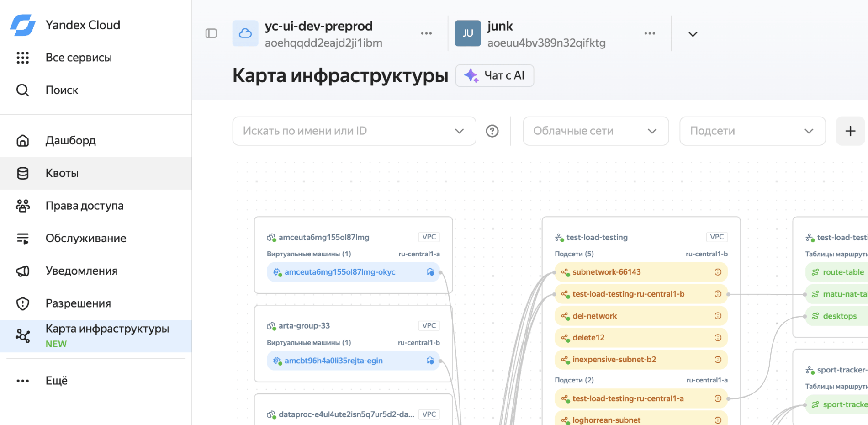Open Уведомления section

95,271
